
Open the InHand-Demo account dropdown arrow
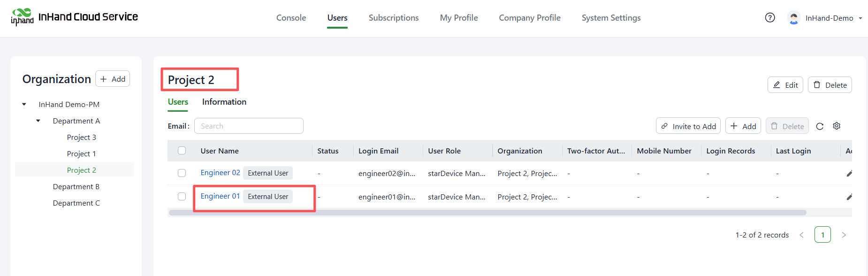tap(860, 18)
